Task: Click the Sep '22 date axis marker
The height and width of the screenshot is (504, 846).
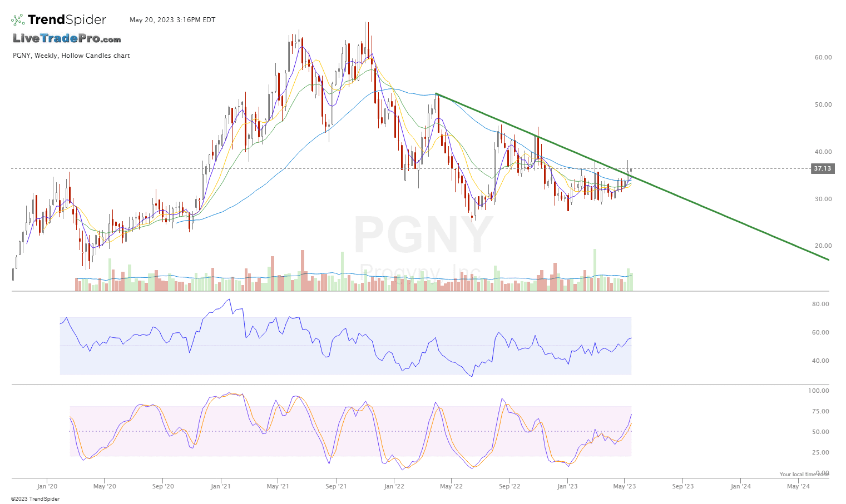Action: pos(509,486)
